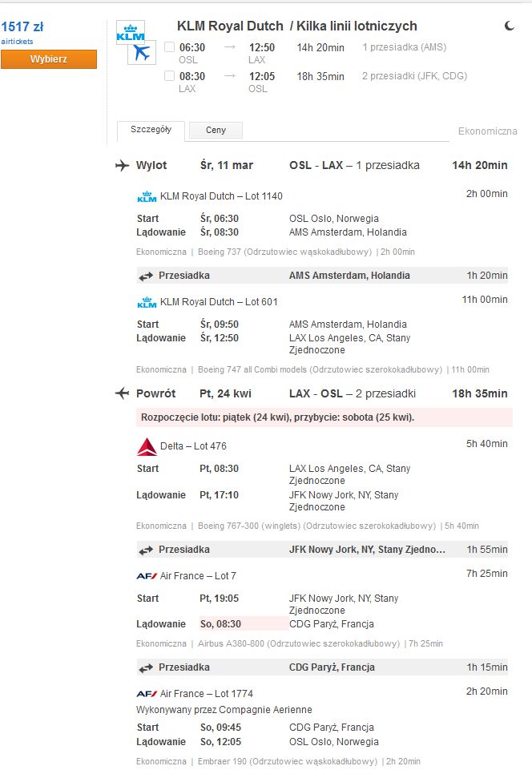
Task: Click the KLM airline logo at top
Action: (130, 32)
